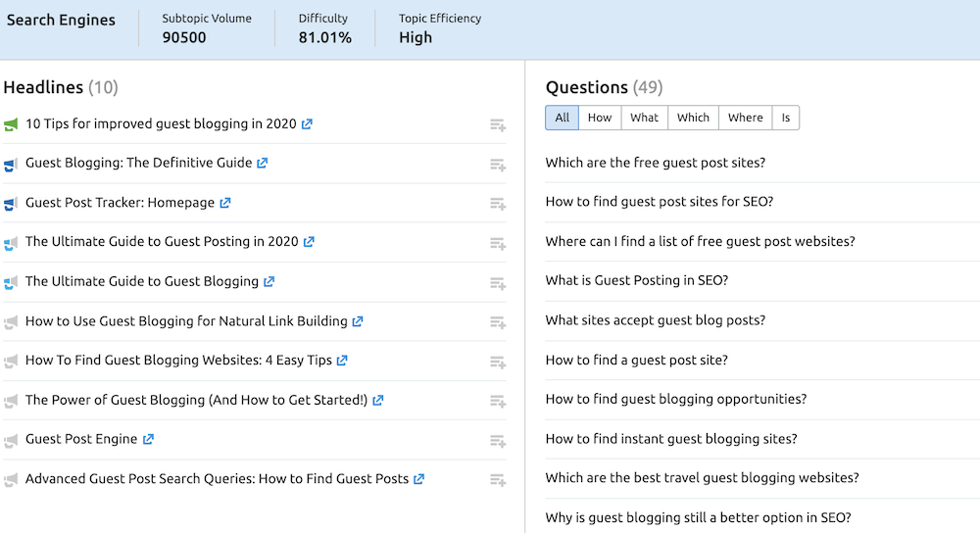Open external link icon for 'Guest Post Engine'
Screen dimensions: 980x533
point(148,439)
